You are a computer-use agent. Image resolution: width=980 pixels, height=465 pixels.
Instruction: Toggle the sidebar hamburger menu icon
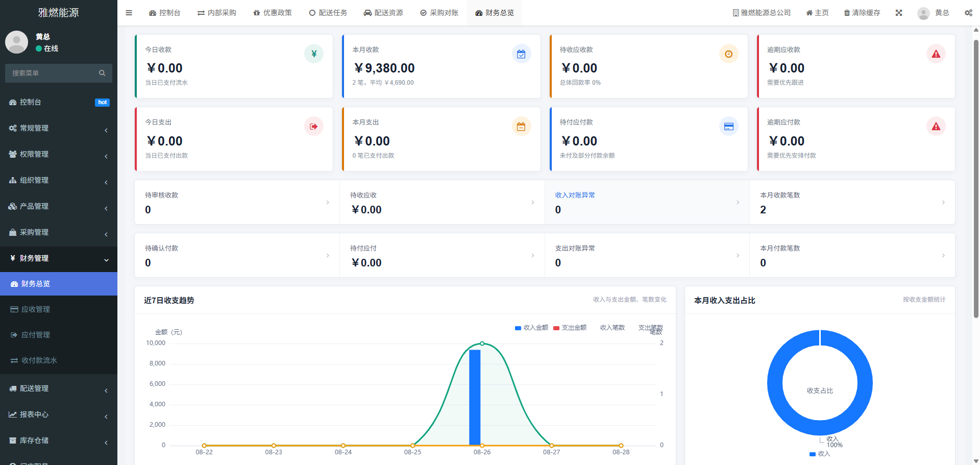tap(129, 13)
